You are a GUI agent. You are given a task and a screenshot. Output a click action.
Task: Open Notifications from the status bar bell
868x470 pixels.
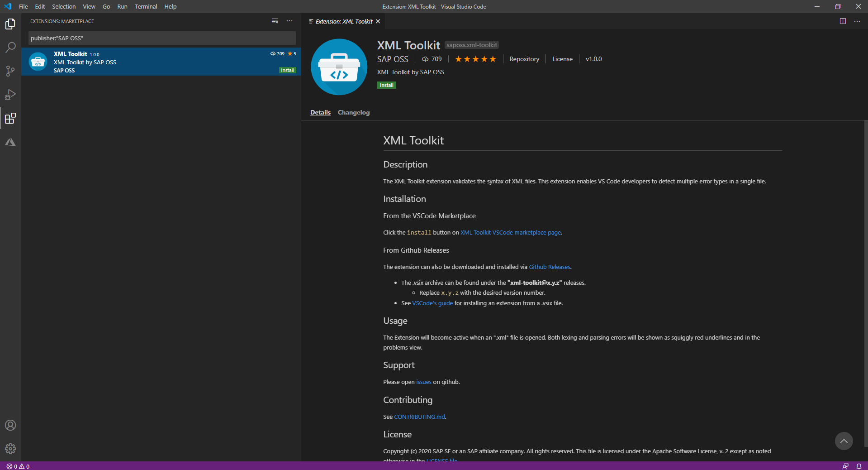(x=859, y=466)
